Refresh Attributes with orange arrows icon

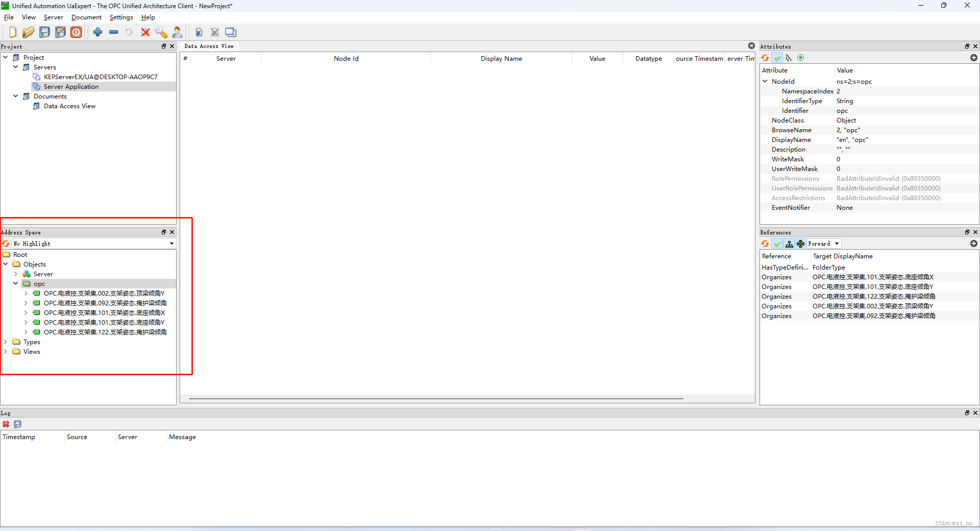[765, 58]
